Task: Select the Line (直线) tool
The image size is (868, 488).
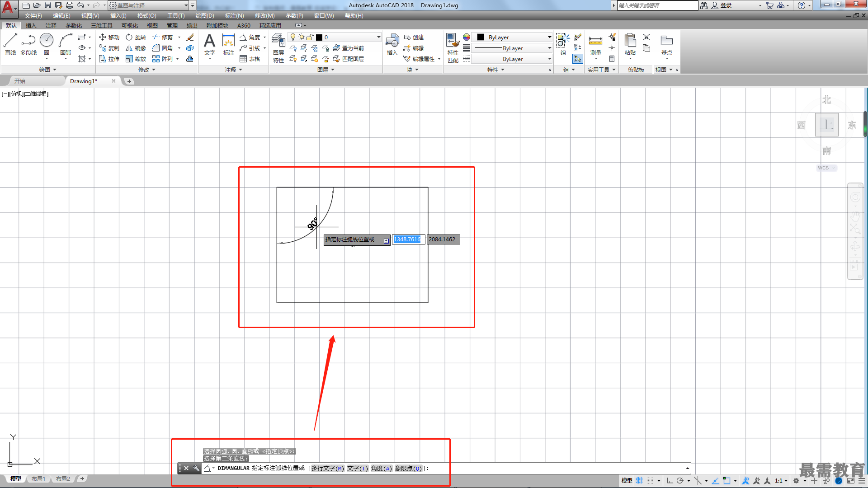Action: pos(10,44)
